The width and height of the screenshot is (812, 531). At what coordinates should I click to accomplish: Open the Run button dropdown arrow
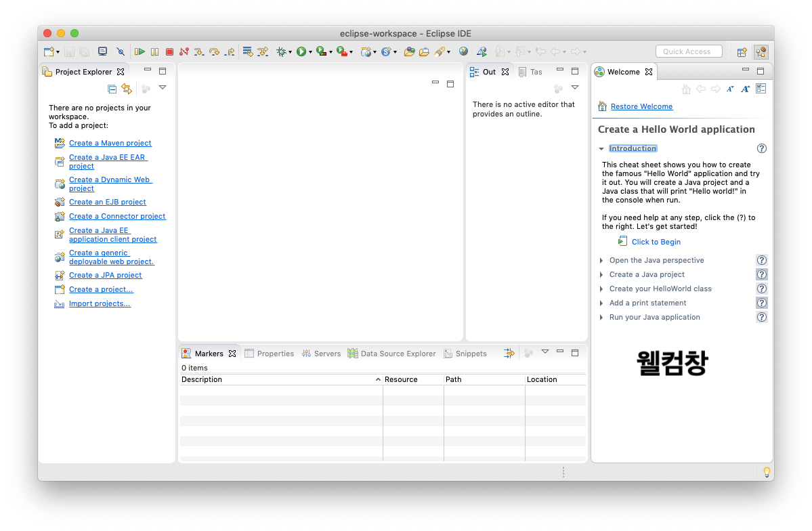[310, 51]
